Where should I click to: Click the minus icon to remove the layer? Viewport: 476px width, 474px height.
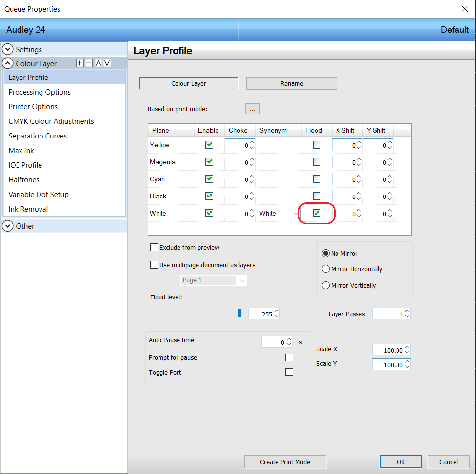(x=89, y=63)
